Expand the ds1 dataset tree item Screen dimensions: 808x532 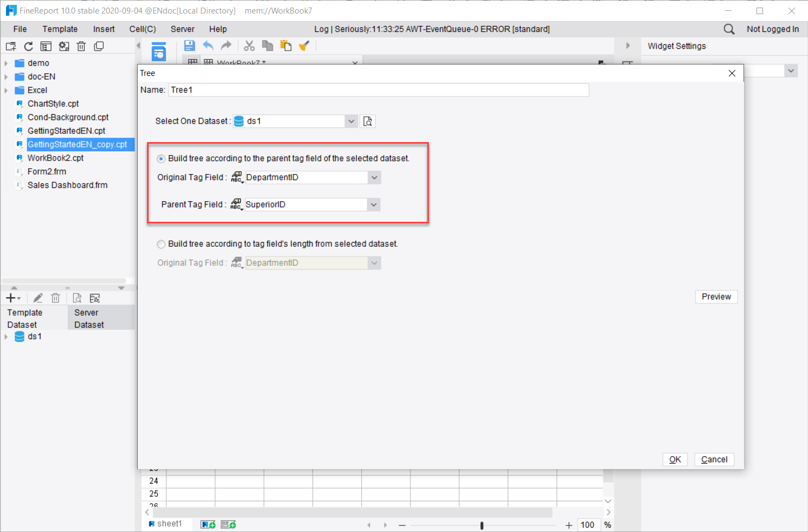6,336
